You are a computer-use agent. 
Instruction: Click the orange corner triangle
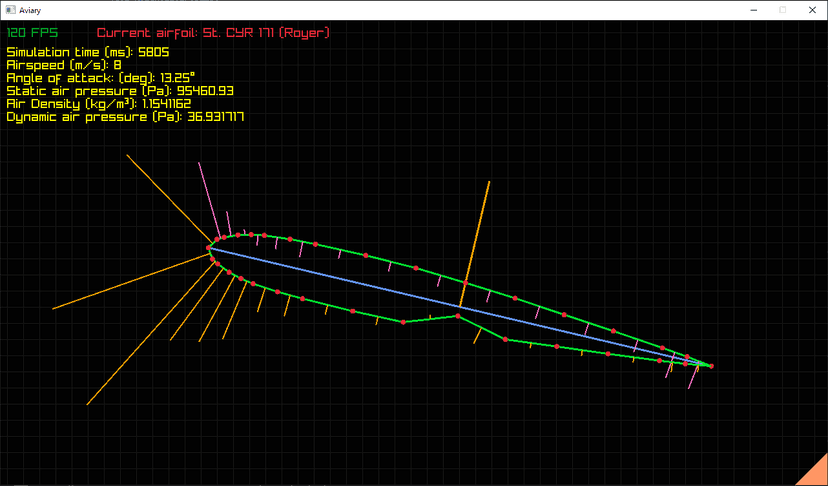pyautogui.click(x=811, y=471)
